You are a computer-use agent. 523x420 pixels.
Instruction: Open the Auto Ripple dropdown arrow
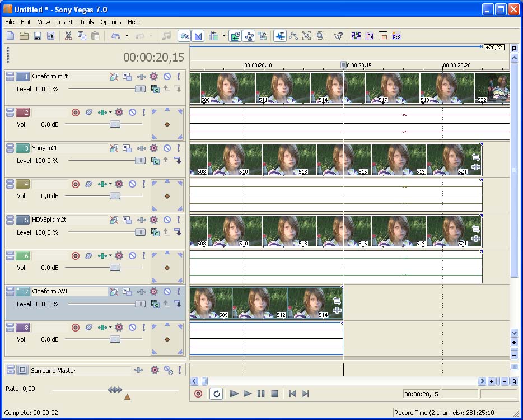point(224,36)
